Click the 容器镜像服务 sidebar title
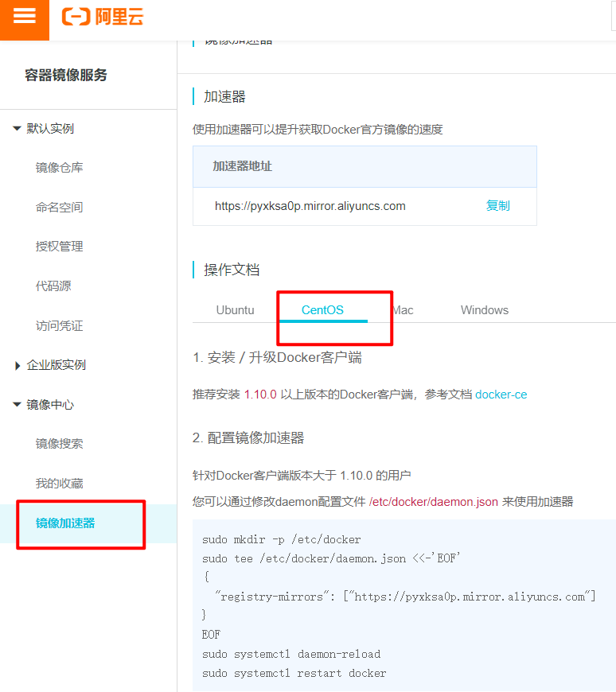The image size is (616, 692). [x=66, y=75]
